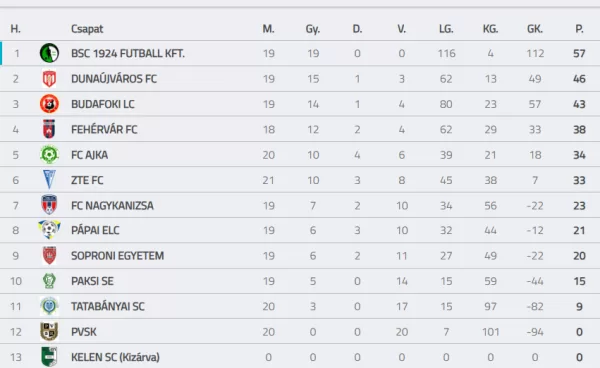The image size is (600, 368).
Task: Click the Pápai ELC football logo
Action: 49,230
